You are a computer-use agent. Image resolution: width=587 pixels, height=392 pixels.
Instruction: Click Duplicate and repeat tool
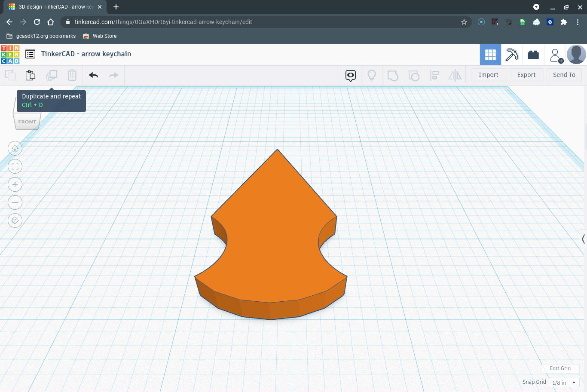[x=52, y=75]
